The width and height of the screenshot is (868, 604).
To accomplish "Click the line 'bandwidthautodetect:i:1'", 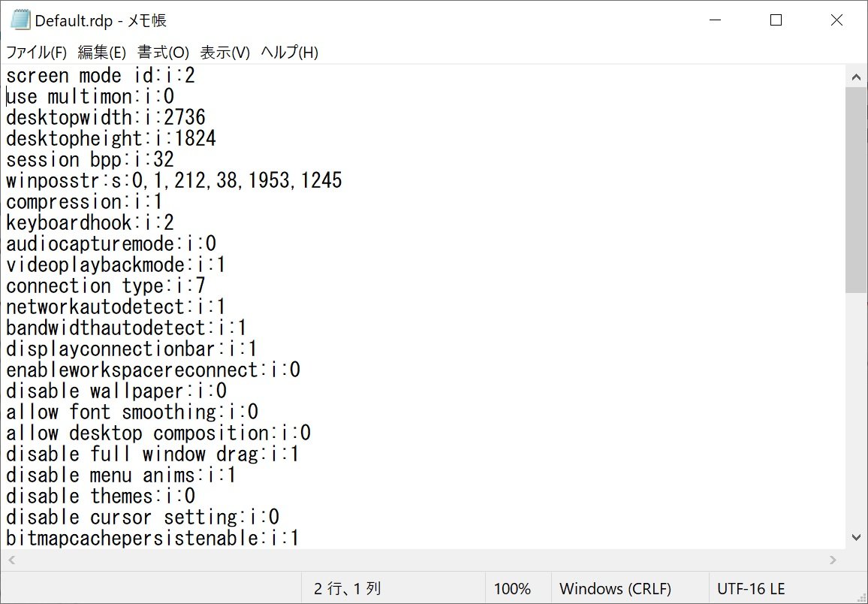I will click(127, 328).
